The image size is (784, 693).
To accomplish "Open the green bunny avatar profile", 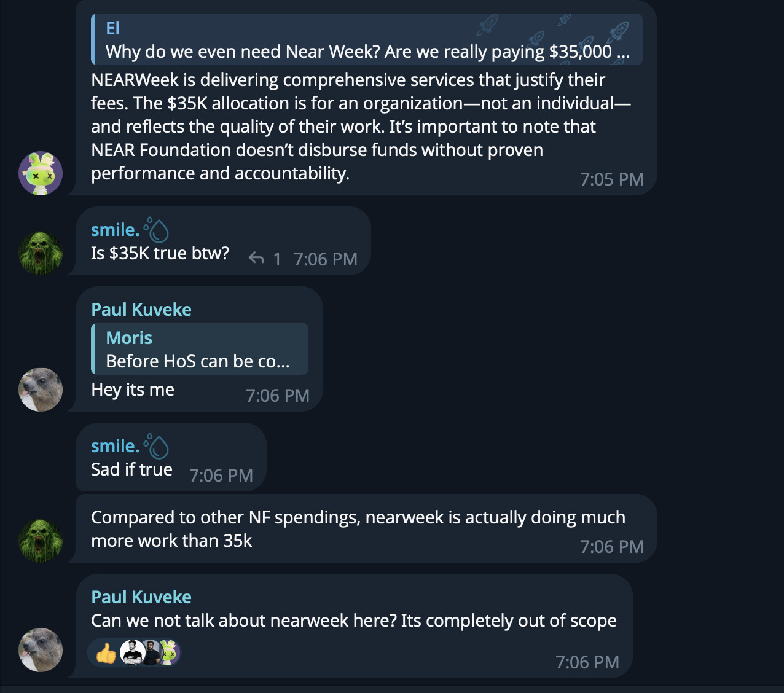I will coord(41,173).
